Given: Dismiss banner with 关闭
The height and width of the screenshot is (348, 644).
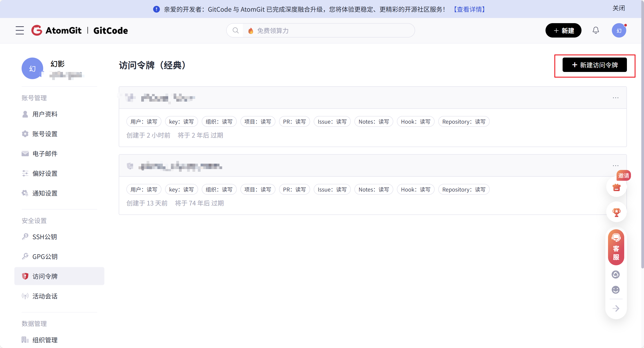Looking at the screenshot, I should (x=619, y=8).
